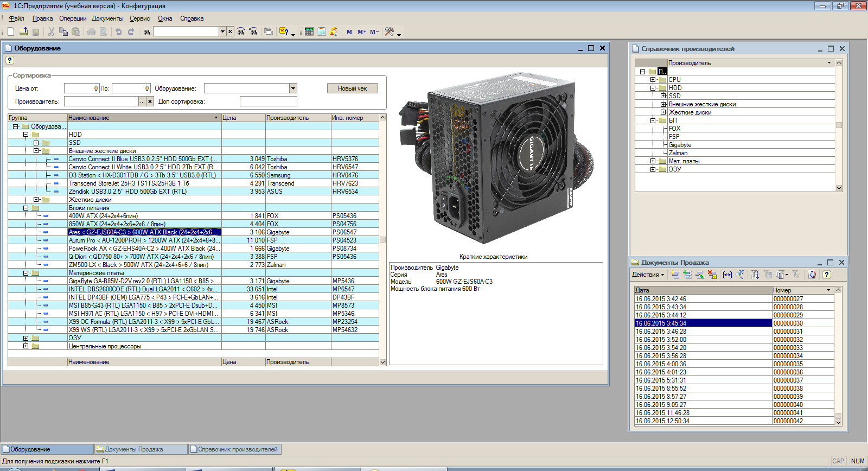Image resolution: width=868 pixels, height=471 pixels.
Task: Click mark for deletion icon in Документы Продажа
Action: point(712,275)
